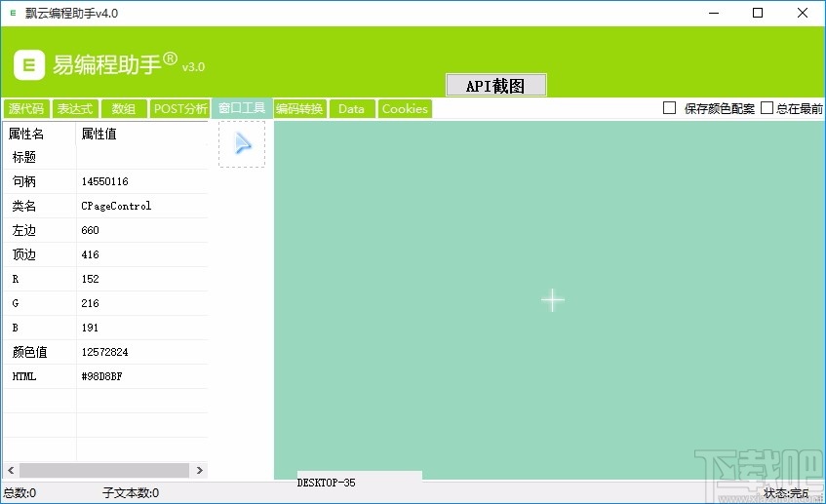826x504 pixels.
Task: Click the green color preview area
Action: (548, 300)
